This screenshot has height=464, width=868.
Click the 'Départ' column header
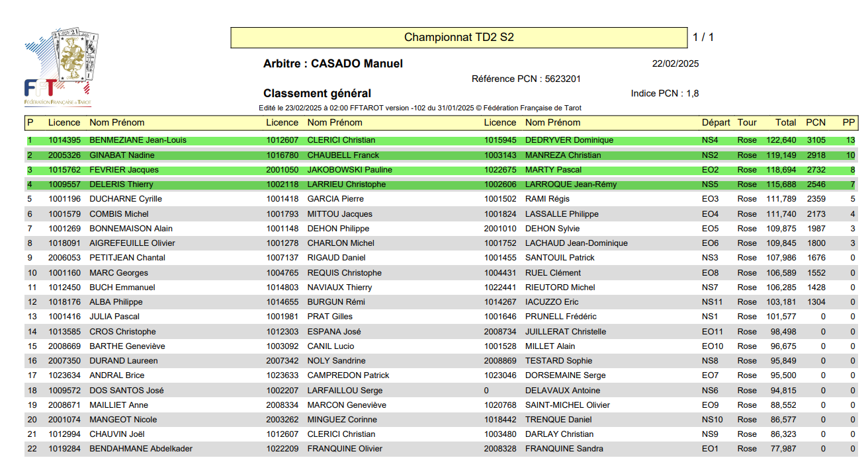(x=716, y=123)
